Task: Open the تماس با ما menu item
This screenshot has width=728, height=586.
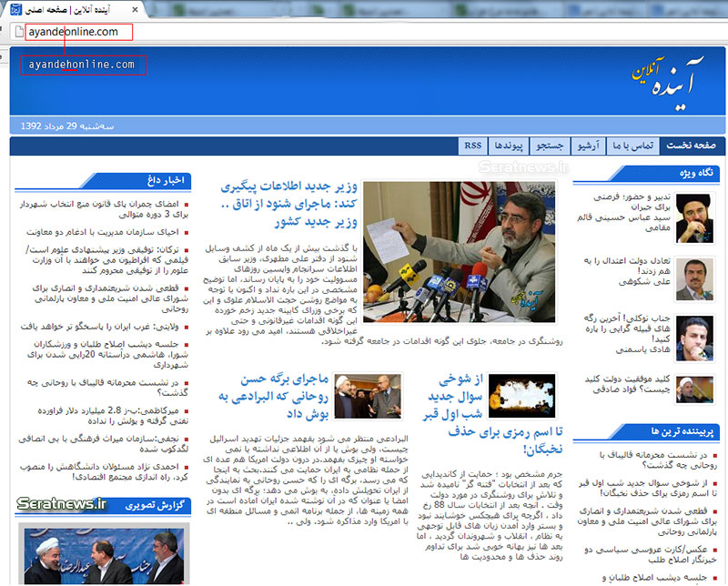Action: pos(632,146)
